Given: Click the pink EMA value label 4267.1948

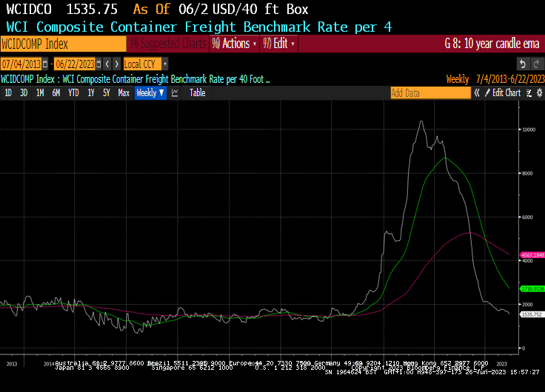Looking at the screenshot, I should point(532,255).
